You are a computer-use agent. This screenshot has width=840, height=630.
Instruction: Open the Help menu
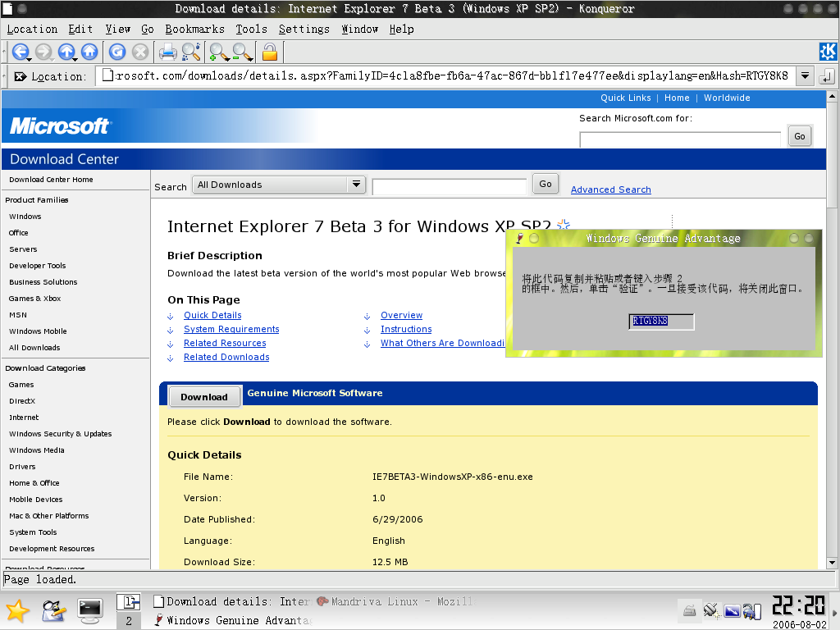tap(401, 29)
